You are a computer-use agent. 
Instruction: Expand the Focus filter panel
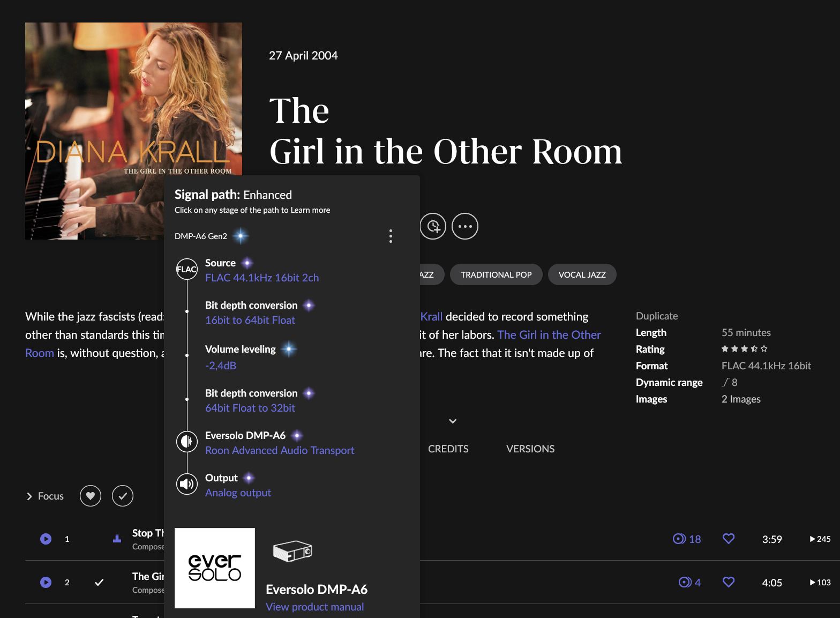click(45, 496)
